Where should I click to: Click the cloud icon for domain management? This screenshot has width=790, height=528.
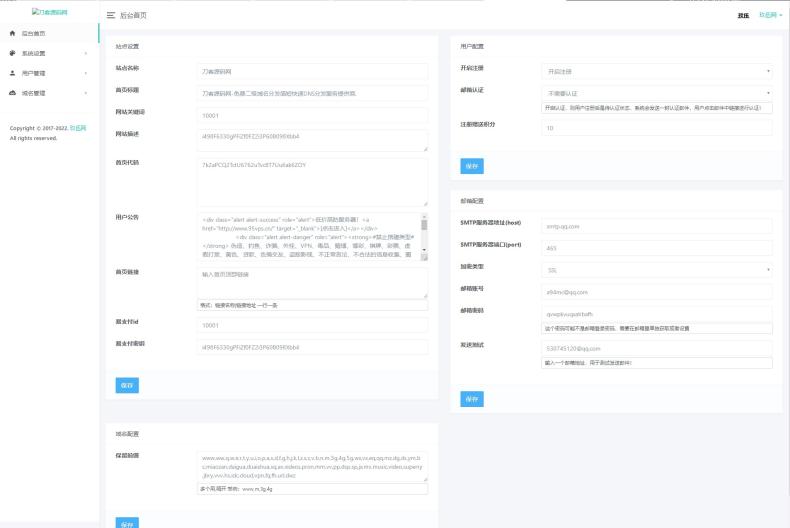[x=13, y=93]
